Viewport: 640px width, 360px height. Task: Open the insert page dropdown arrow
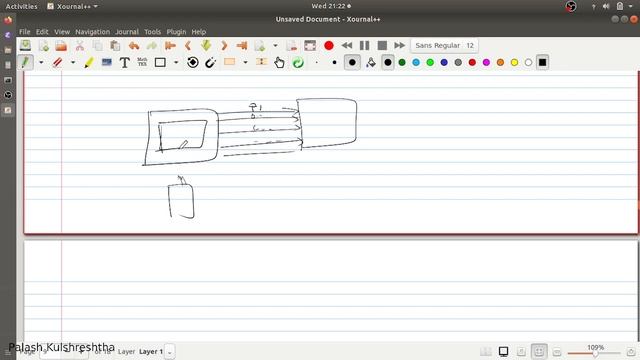pos(275,46)
